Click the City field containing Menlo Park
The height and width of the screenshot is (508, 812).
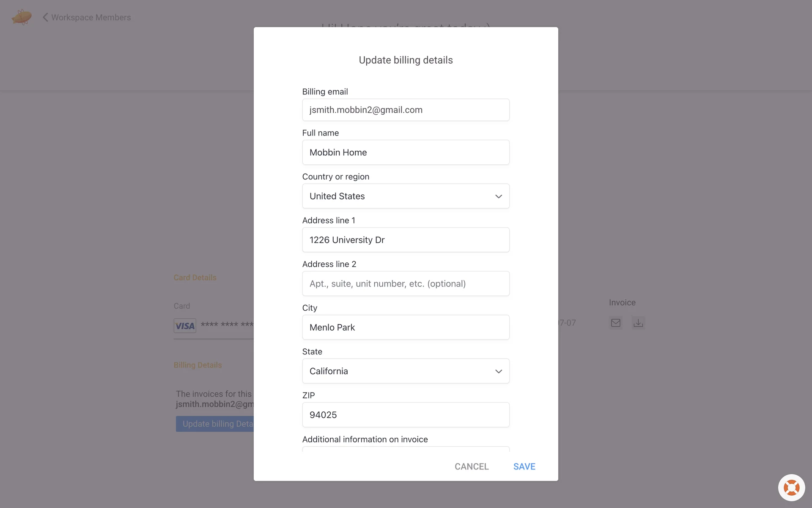(x=405, y=327)
